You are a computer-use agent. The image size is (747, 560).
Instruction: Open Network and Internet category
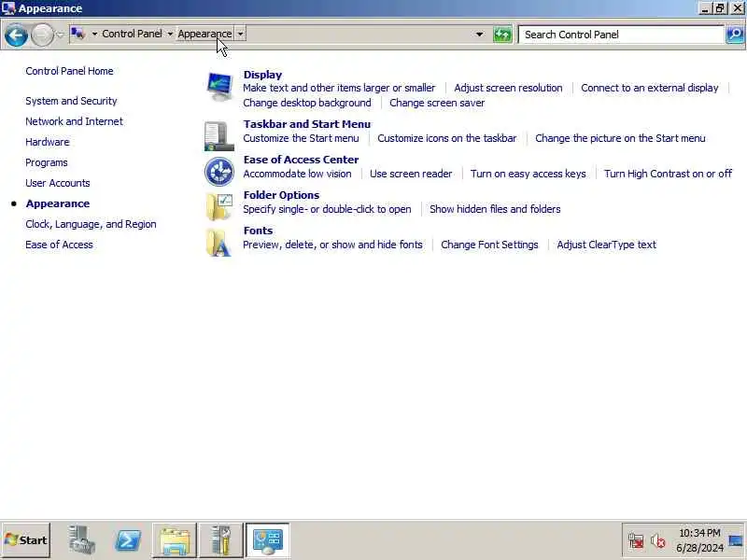(75, 121)
